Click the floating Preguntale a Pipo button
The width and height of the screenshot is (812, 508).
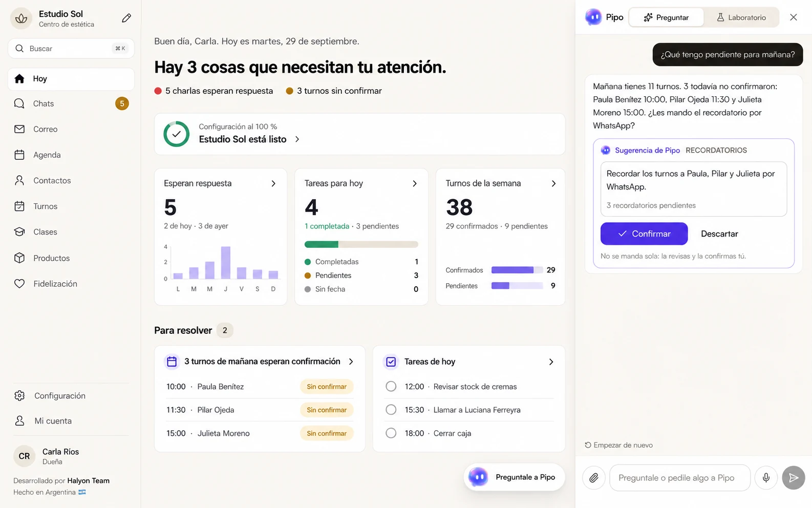pyautogui.click(x=515, y=477)
